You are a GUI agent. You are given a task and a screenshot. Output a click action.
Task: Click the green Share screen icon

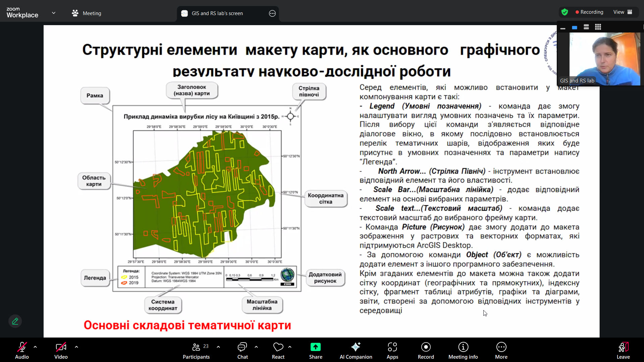315,347
